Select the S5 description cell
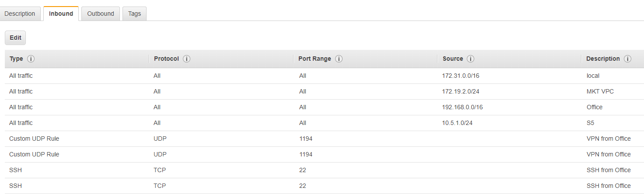Screen dimensions: 644x194 [590, 123]
